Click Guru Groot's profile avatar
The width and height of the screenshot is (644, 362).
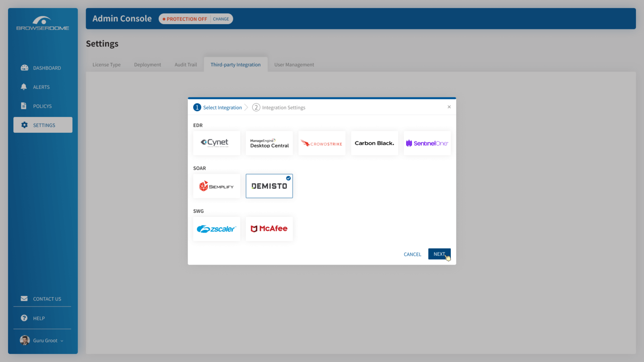click(25, 340)
